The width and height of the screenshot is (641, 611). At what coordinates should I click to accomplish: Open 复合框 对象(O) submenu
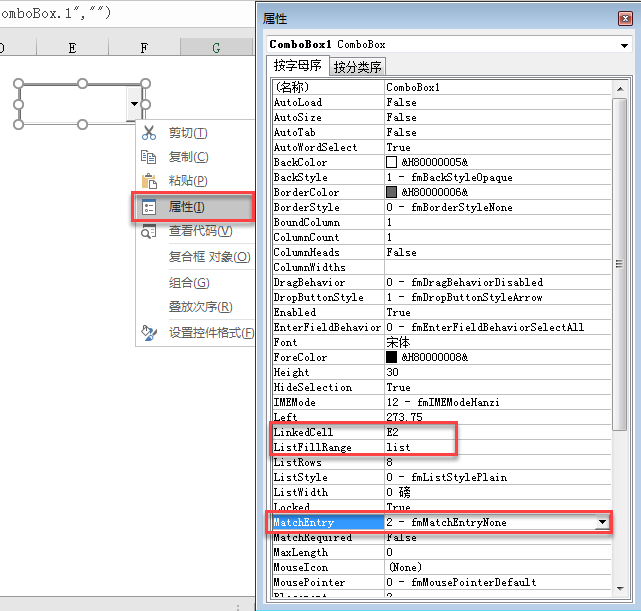pyautogui.click(x=209, y=257)
